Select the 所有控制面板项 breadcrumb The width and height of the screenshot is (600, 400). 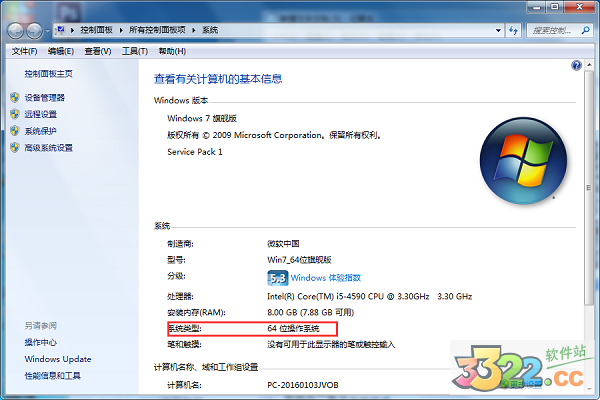pyautogui.click(x=157, y=30)
